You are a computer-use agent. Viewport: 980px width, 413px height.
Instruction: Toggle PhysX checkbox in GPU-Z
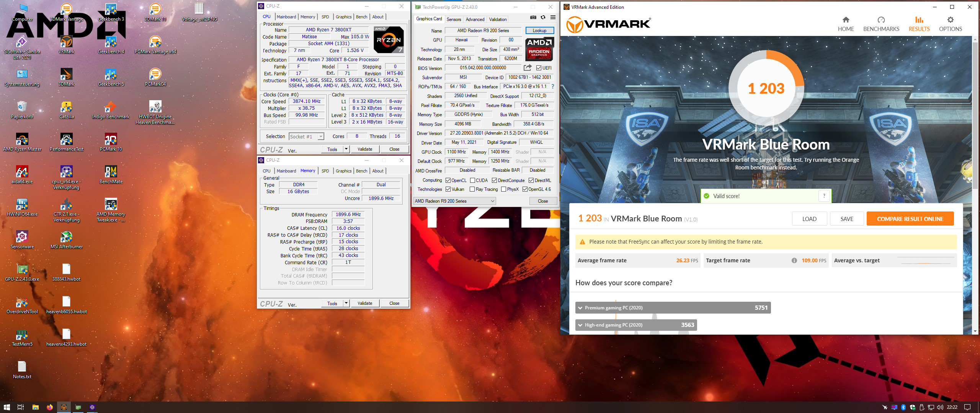504,189
